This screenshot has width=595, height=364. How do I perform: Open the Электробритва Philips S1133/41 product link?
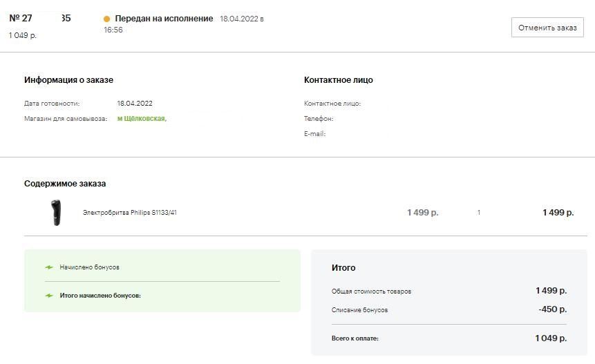click(x=130, y=213)
